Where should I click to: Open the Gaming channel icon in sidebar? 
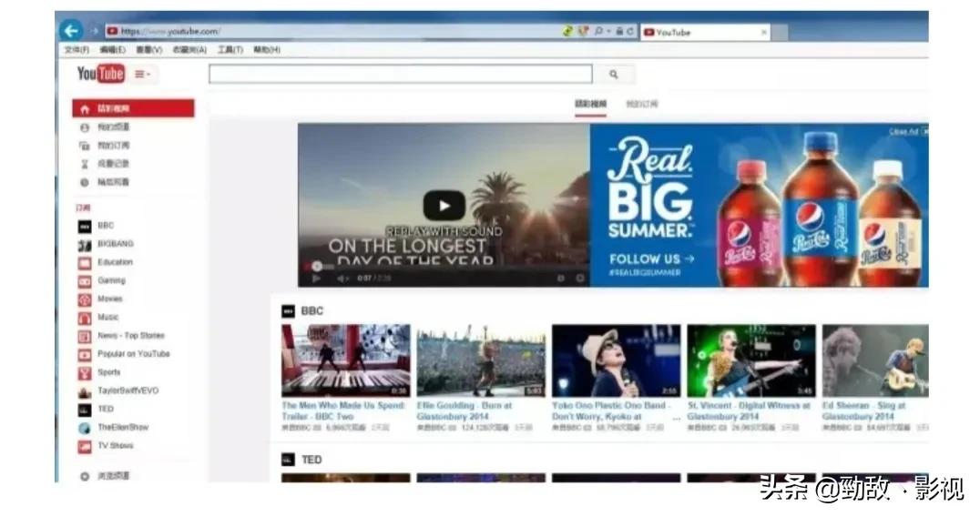click(85, 281)
